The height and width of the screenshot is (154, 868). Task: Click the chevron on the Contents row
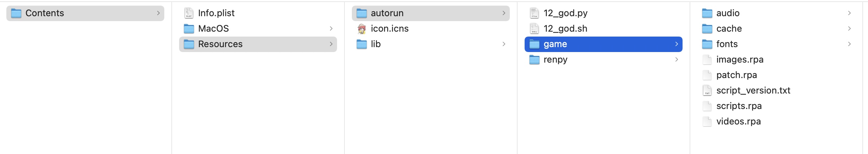(158, 13)
